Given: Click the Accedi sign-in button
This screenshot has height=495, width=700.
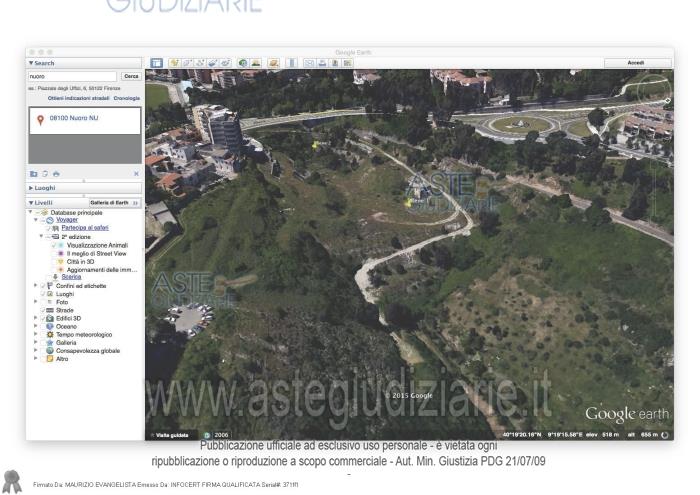Looking at the screenshot, I should point(636,63).
